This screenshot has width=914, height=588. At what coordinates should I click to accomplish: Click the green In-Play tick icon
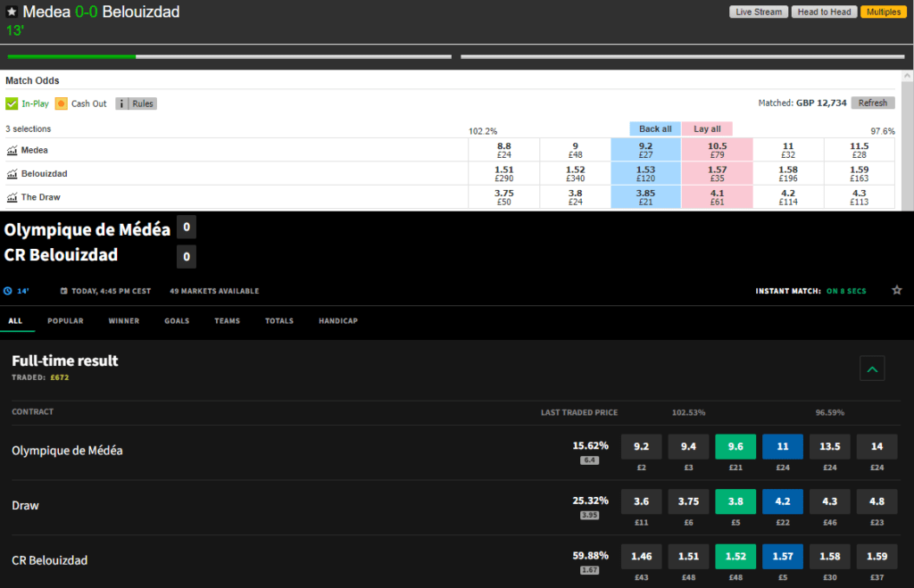click(x=12, y=104)
